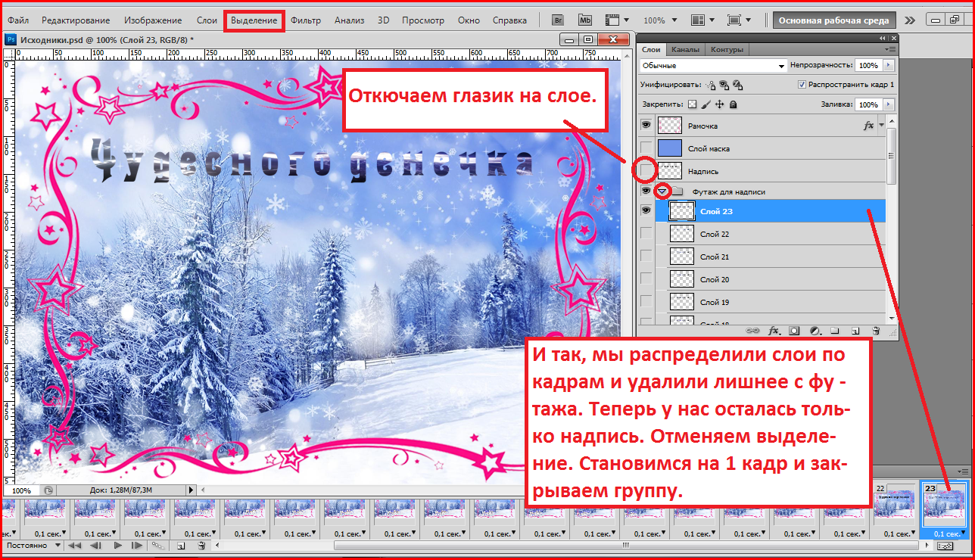Toggle lock image pixels brush icon
The image size is (975, 560).
[706, 104]
